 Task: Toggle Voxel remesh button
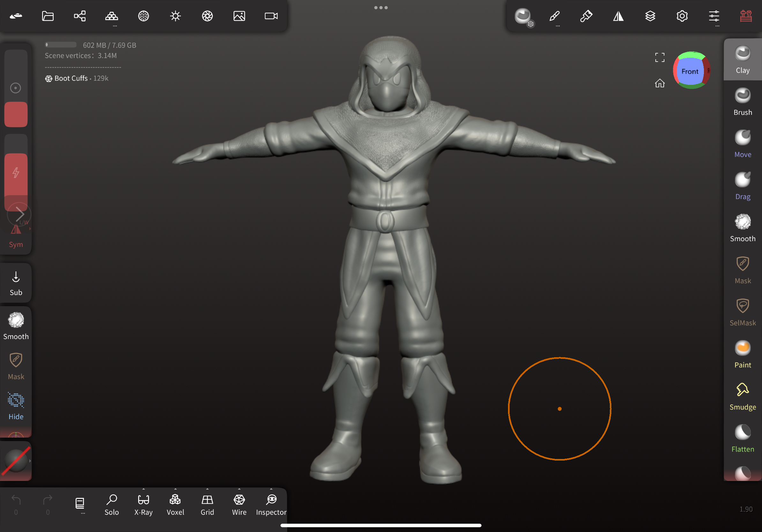coord(175,505)
